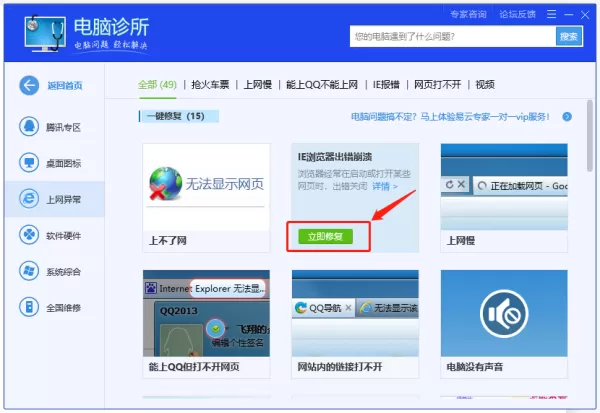Click the 桌面图标 sidebar label

64,163
